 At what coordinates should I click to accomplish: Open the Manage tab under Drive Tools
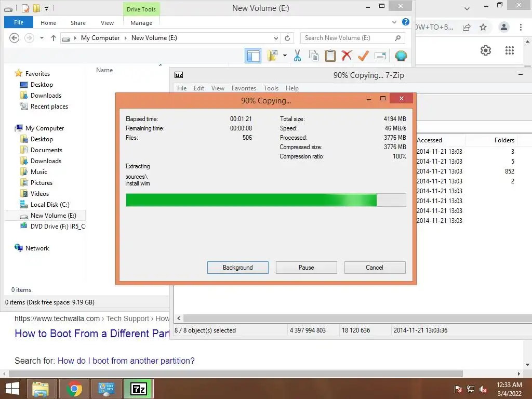coord(141,23)
